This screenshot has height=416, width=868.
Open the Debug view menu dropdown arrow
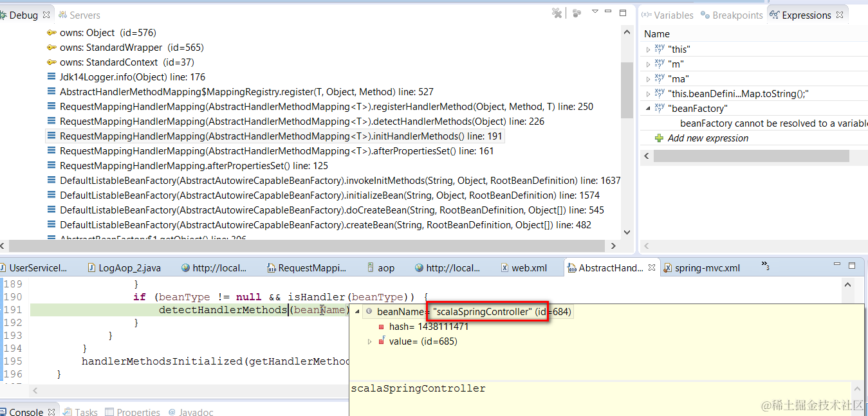[x=595, y=12]
